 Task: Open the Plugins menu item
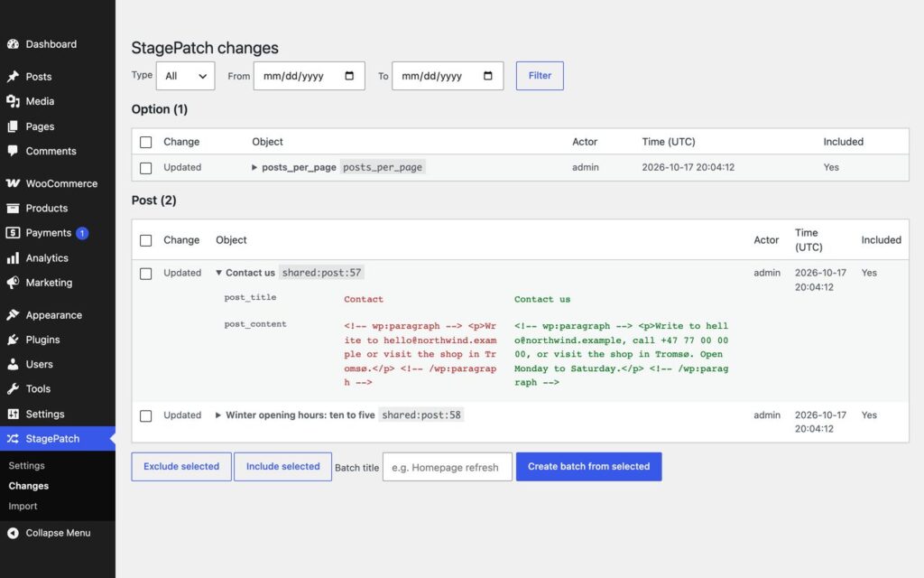pyautogui.click(x=58, y=340)
